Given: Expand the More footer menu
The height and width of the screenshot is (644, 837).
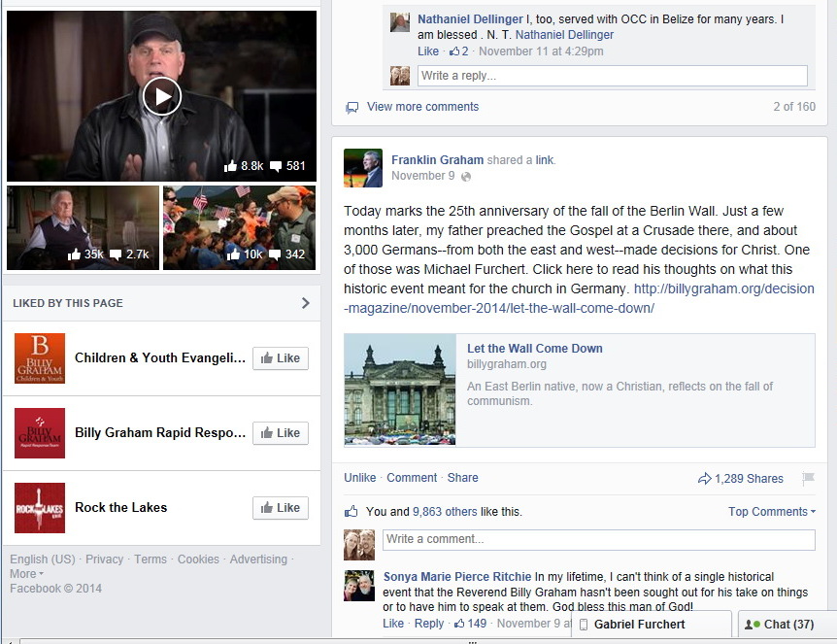Looking at the screenshot, I should [x=26, y=574].
